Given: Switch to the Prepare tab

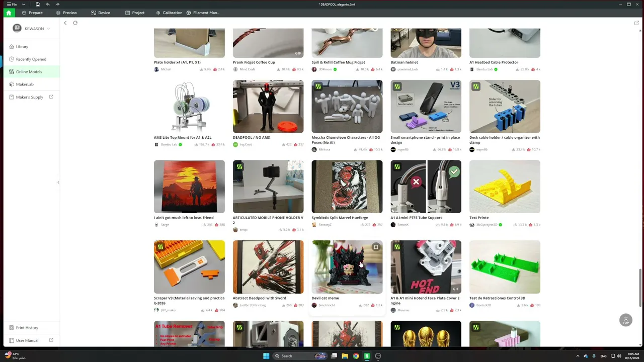Looking at the screenshot, I should click(x=32, y=13).
